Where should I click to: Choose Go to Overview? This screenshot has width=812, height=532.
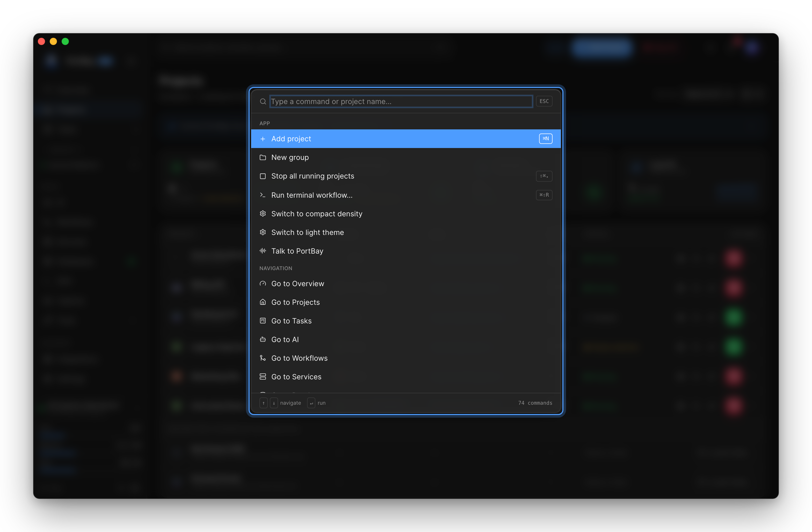(x=406, y=284)
